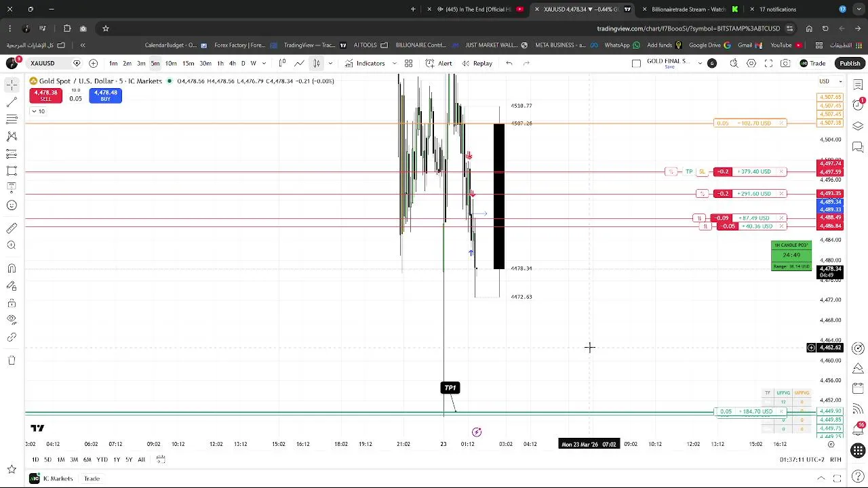Enter fullscreen mode on the chart

(768, 63)
